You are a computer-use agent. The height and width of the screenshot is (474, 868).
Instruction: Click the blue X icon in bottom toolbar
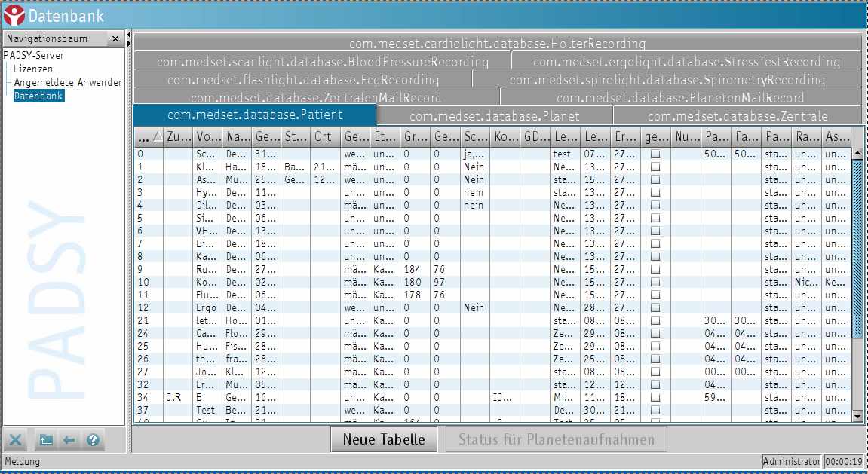[x=17, y=440]
